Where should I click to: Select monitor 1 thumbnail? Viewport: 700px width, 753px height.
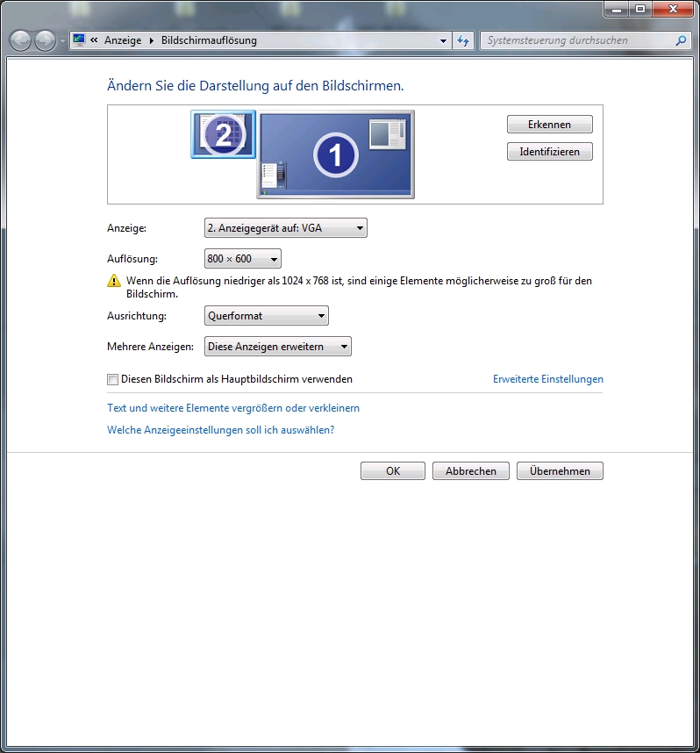(336, 154)
